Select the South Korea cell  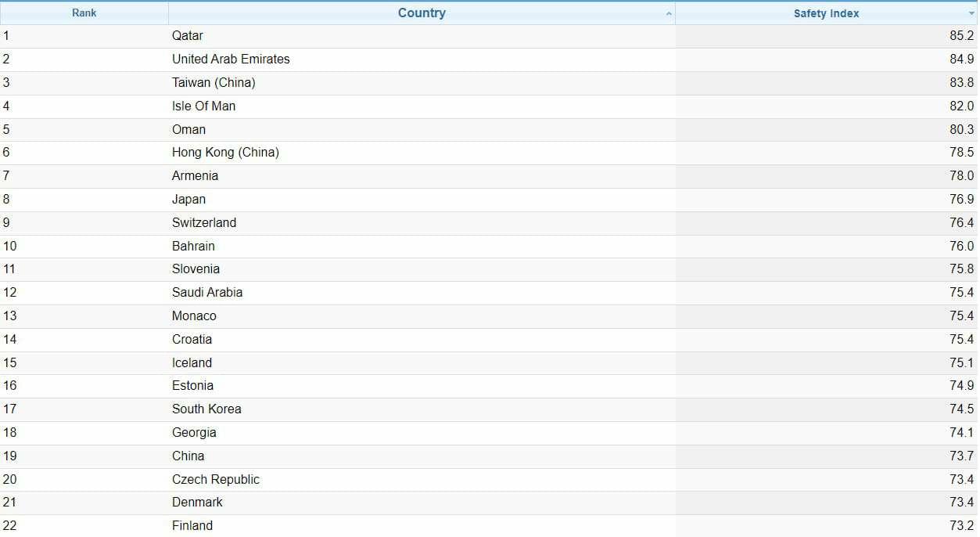(422, 409)
